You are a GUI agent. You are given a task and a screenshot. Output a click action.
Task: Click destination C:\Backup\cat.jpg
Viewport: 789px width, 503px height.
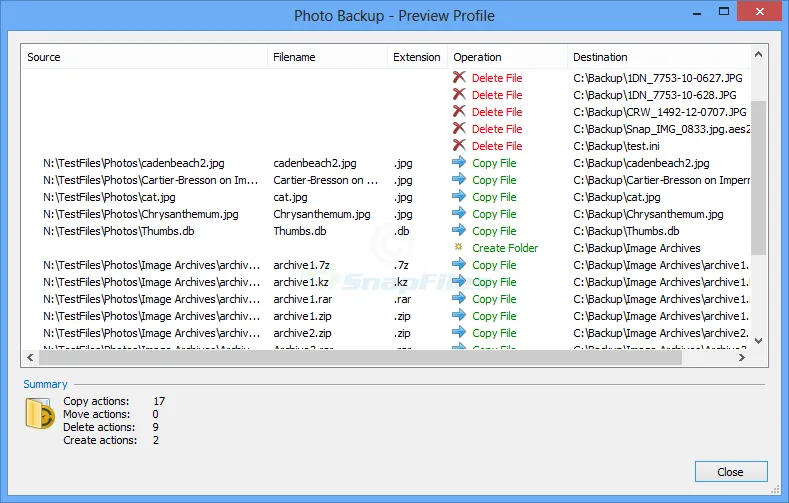617,197
